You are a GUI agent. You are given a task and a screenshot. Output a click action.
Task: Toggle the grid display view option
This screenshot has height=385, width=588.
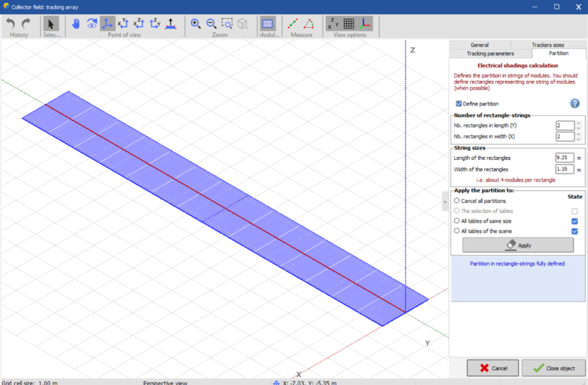pos(349,24)
